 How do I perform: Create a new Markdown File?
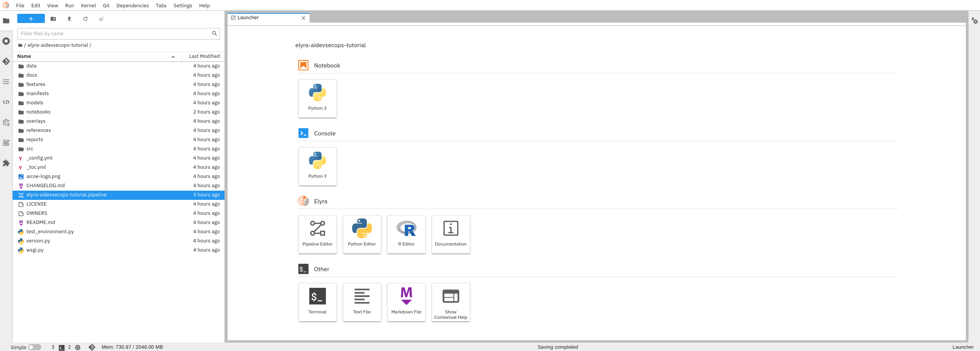[x=406, y=302]
